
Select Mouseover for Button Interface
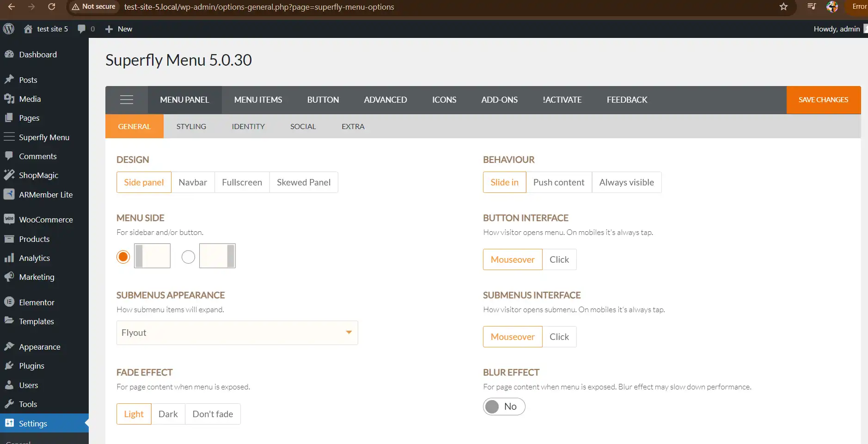(513, 259)
